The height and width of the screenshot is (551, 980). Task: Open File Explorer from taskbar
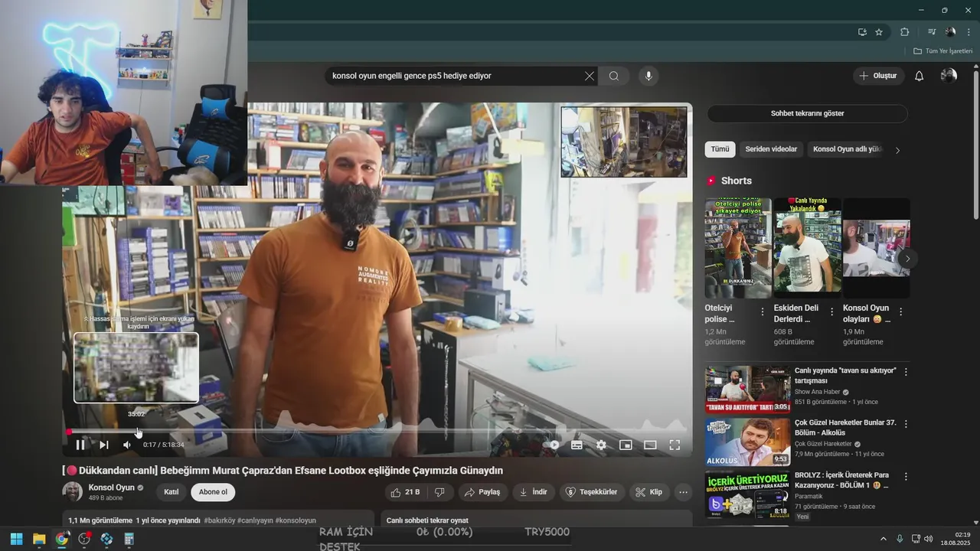pyautogui.click(x=39, y=539)
